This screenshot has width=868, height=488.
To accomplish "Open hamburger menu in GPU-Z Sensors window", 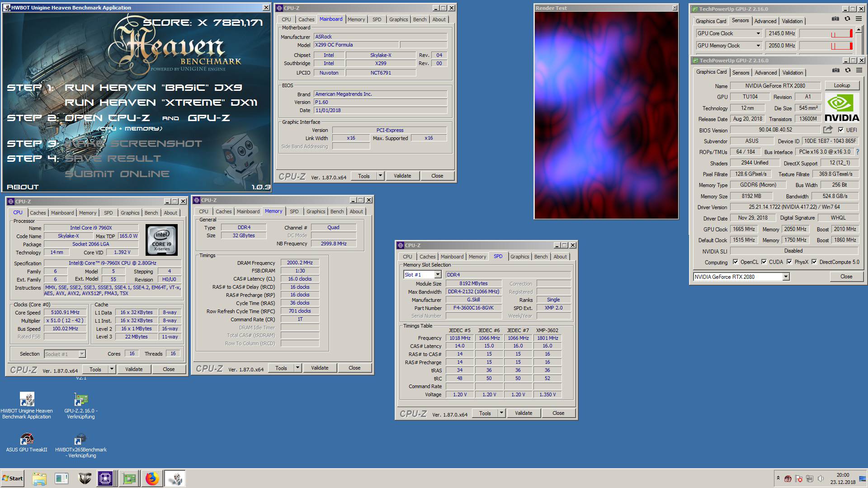I will pyautogui.click(x=859, y=19).
